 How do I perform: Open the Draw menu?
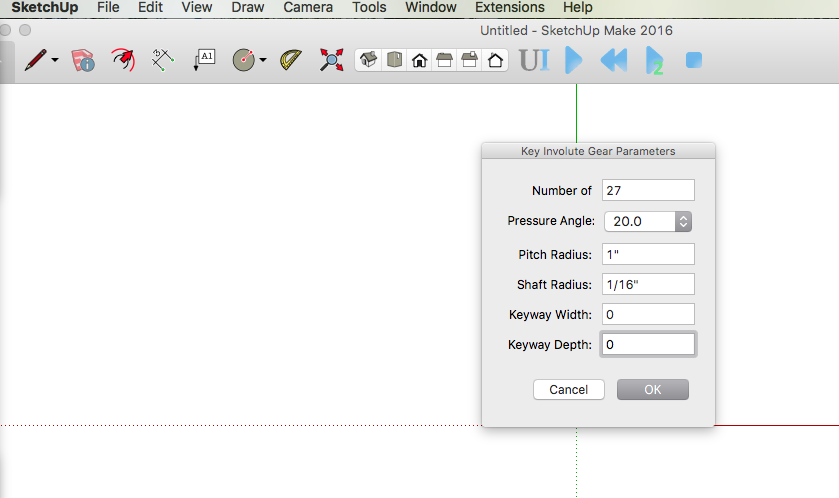click(248, 7)
